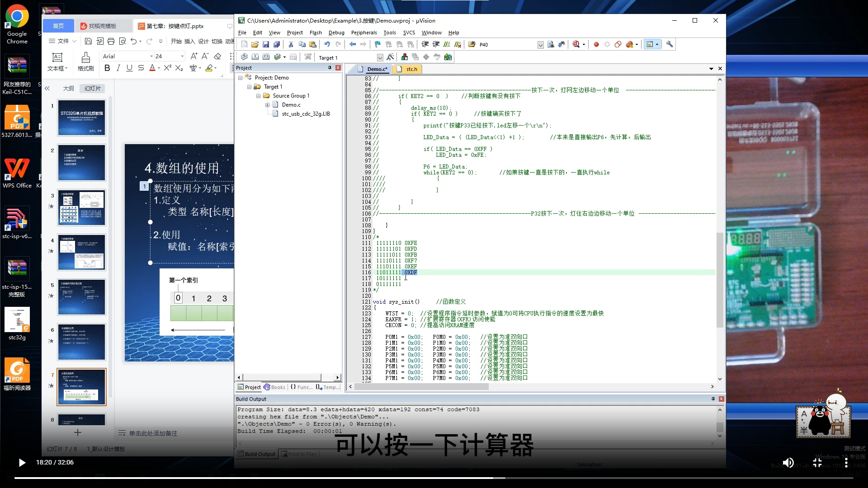Viewport: 868px width, 488px height.
Task: Open the font size 24 dropdown
Action: [x=182, y=56]
